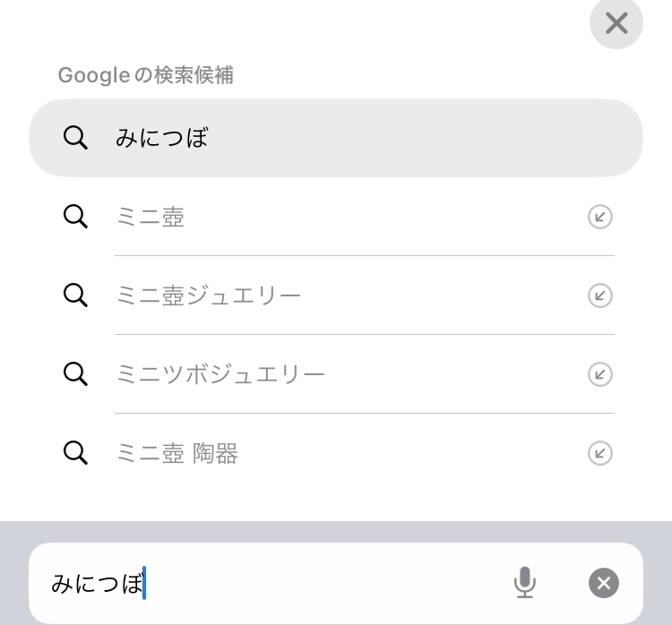Click the magnifier icon beside みにつぼ suggestion
This screenshot has height=625, width=672.
click(x=76, y=138)
